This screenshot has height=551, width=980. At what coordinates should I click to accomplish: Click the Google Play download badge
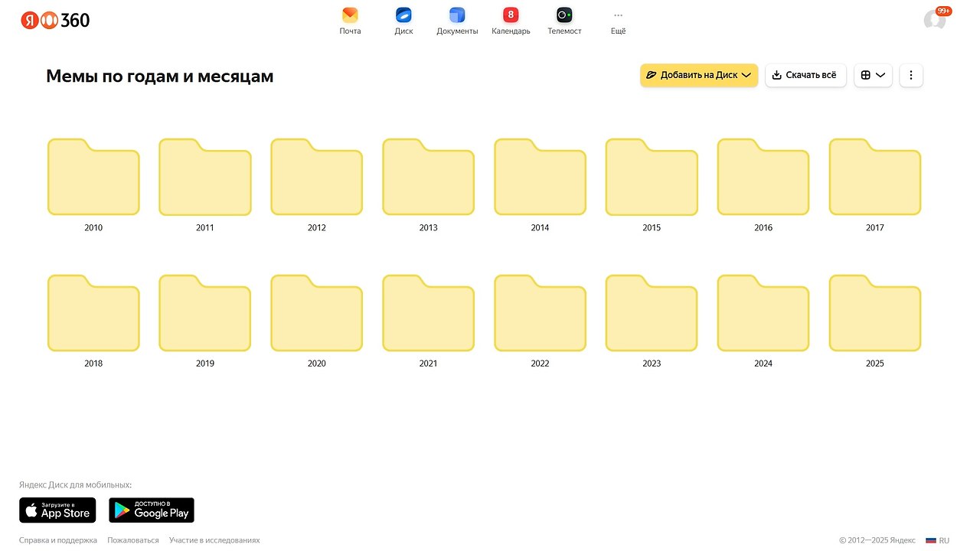pyautogui.click(x=152, y=510)
